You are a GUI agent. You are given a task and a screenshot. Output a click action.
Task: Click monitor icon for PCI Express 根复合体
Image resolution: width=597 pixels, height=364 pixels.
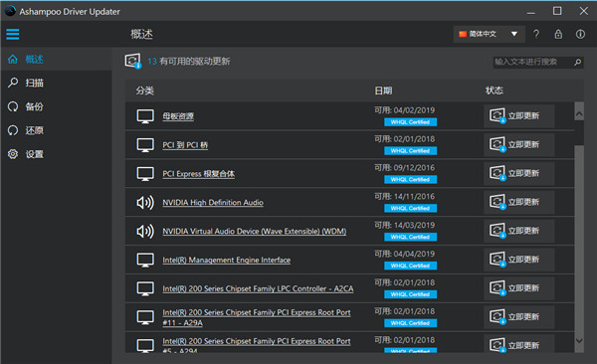[x=145, y=174]
